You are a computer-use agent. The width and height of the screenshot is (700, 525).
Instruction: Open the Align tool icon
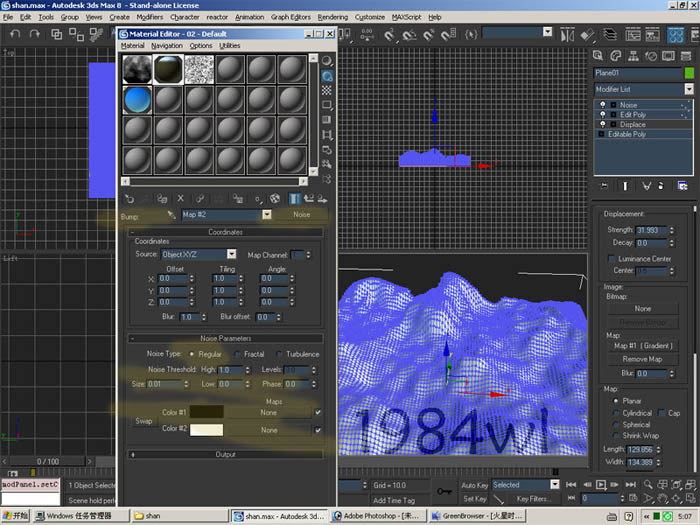(x=588, y=35)
